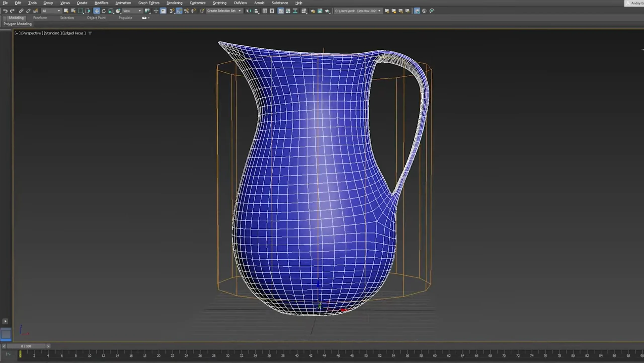Click the Select and Link chain icon

[21, 11]
